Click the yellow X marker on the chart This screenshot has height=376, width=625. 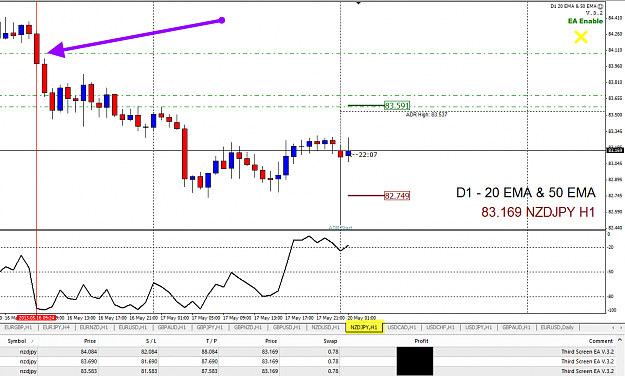[x=581, y=37]
